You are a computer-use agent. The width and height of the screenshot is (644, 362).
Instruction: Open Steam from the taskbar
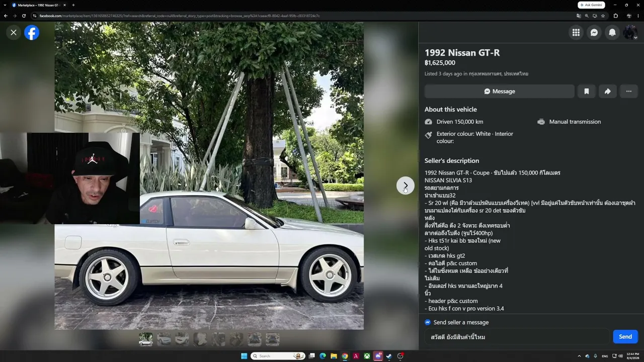[389, 356]
